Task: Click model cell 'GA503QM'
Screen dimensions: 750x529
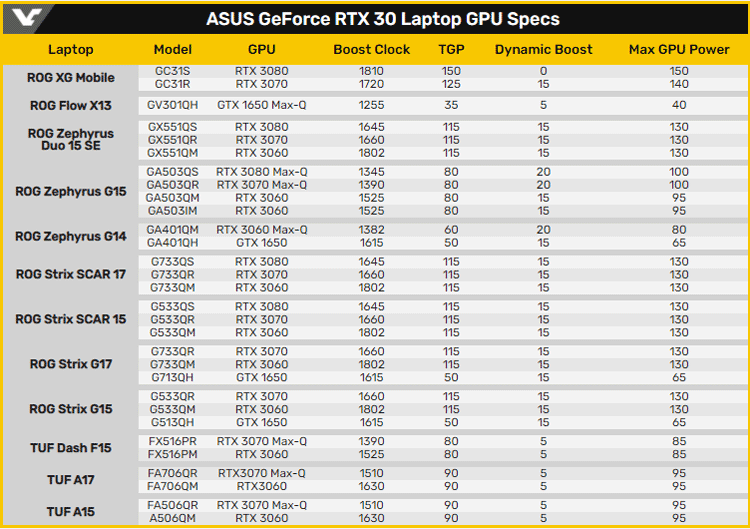Action: (173, 198)
